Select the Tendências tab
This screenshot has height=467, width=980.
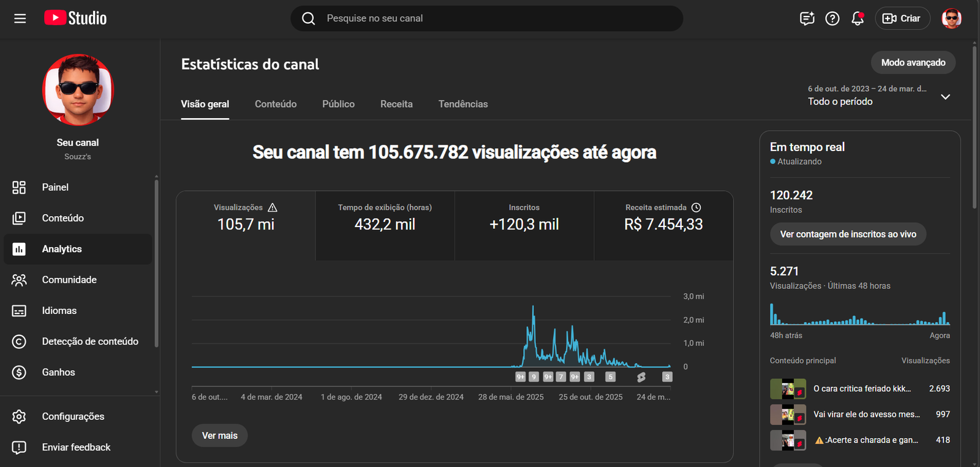click(463, 104)
